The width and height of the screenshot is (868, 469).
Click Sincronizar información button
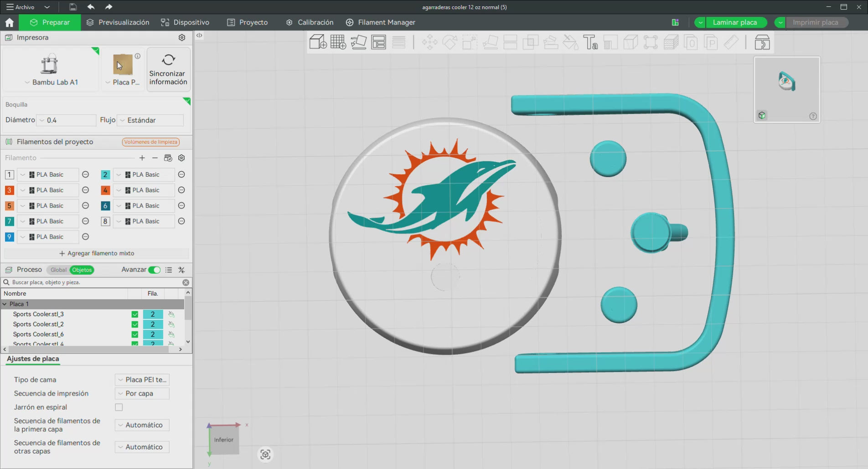click(x=168, y=69)
